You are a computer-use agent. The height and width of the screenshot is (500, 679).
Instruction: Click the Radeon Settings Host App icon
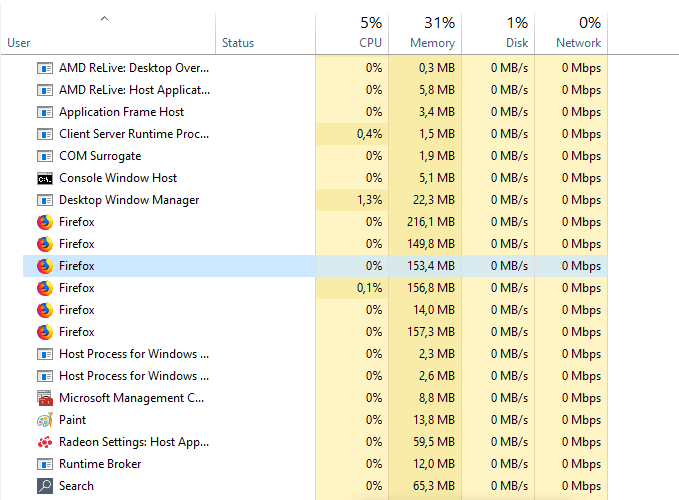pyautogui.click(x=45, y=442)
